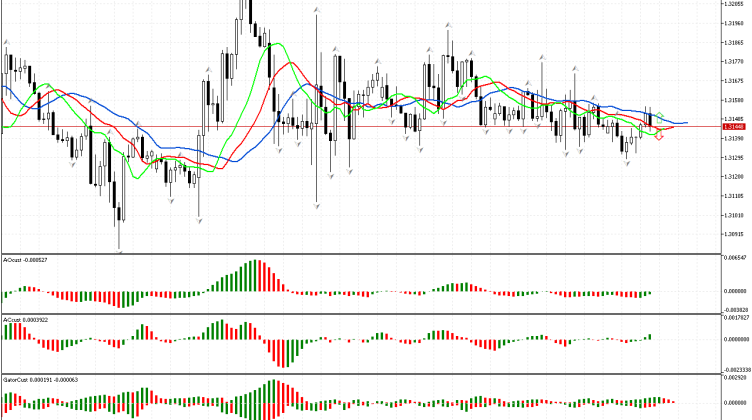Image resolution: width=752 pixels, height=420 pixels.
Task: Click the deepest red bar in ACcust histogram
Action: [281, 353]
